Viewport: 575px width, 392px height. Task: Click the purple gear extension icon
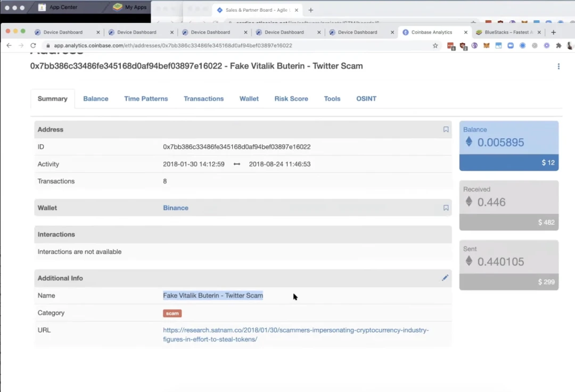pyautogui.click(x=547, y=45)
